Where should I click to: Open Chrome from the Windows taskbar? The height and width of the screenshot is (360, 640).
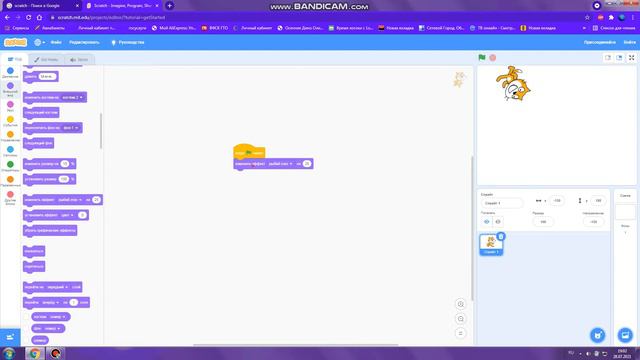(35, 353)
